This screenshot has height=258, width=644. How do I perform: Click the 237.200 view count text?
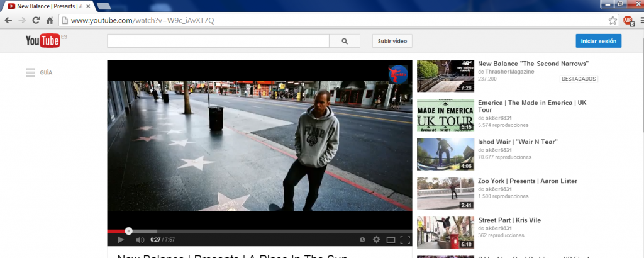pyautogui.click(x=487, y=79)
